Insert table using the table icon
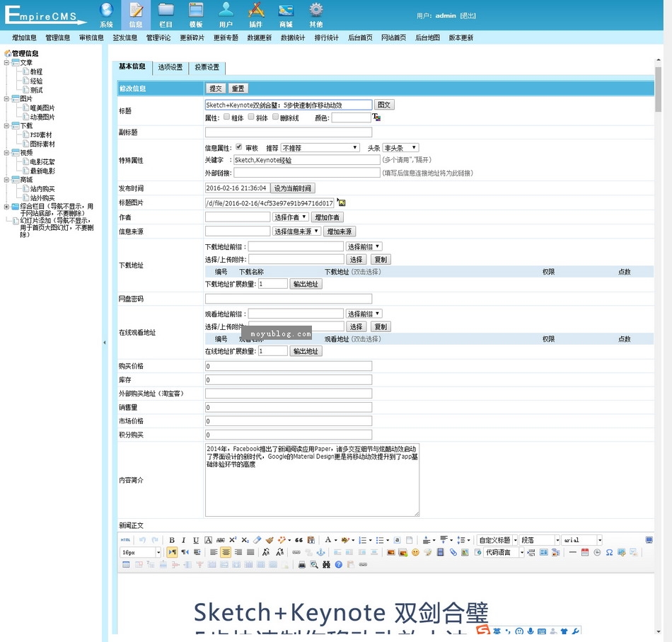The height and width of the screenshot is (642, 672). point(126,564)
